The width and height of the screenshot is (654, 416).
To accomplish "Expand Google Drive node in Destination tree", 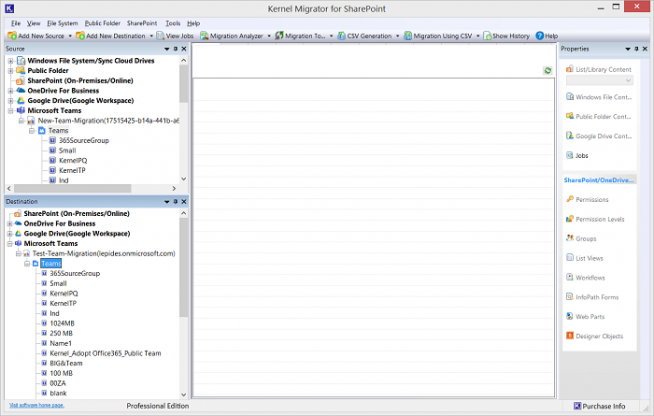I will click(11, 233).
